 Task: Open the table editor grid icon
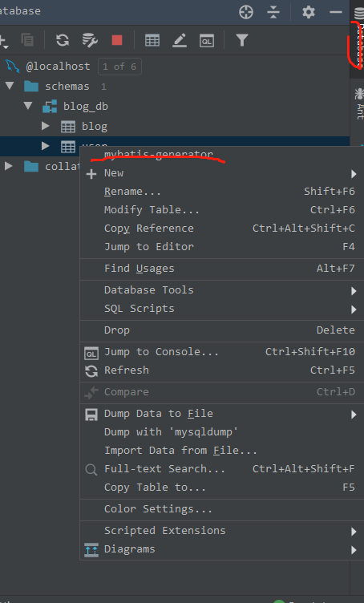[152, 40]
